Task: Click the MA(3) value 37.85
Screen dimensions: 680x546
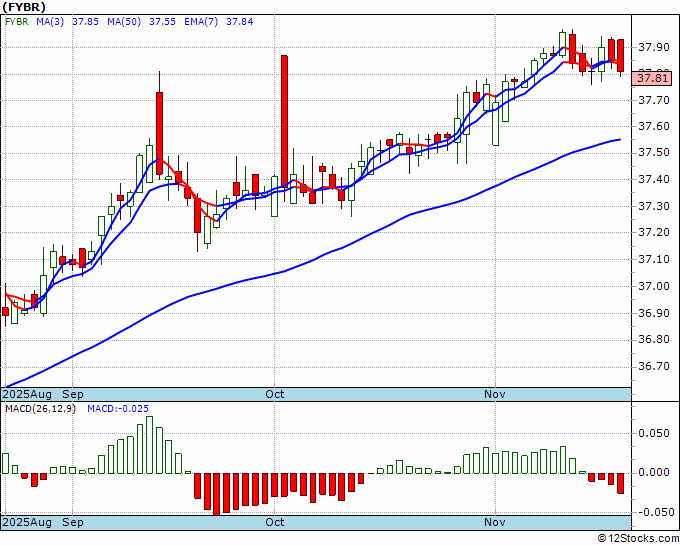Action: coord(85,22)
